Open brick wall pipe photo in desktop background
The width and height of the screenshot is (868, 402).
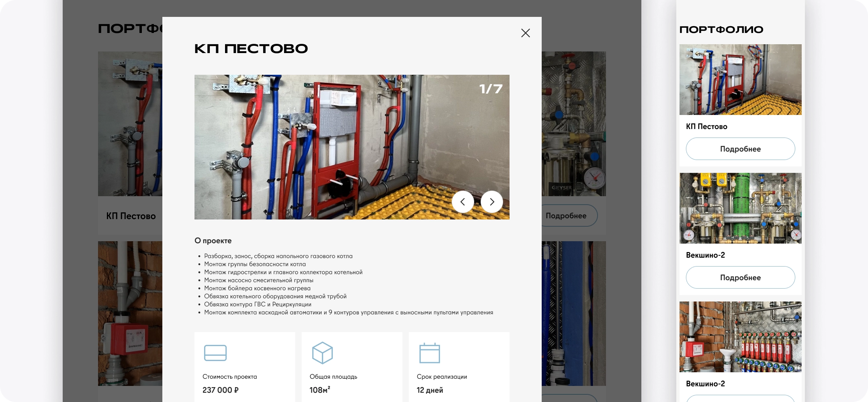130,314
